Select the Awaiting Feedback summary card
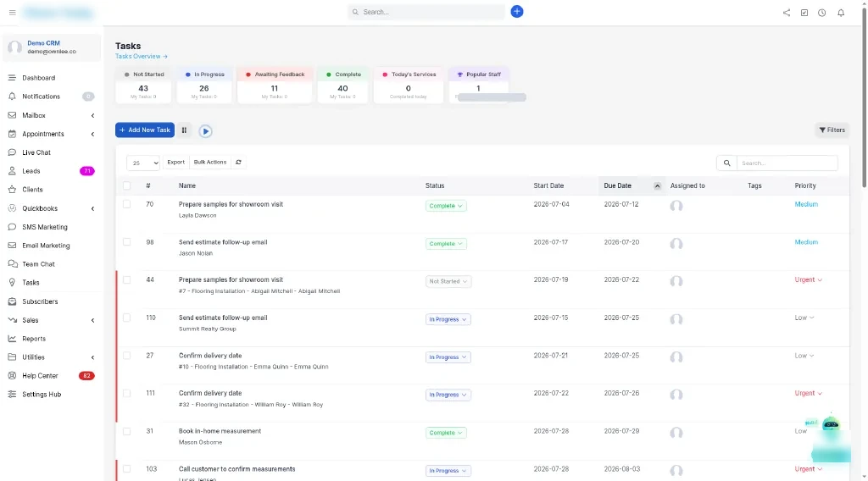This screenshot has height=481, width=868. pos(275,86)
